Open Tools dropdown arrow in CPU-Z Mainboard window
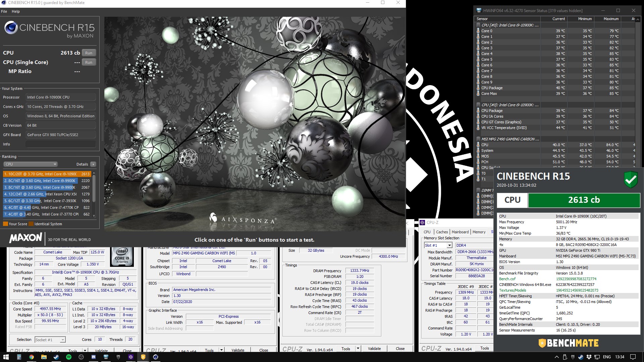 [221, 350]
